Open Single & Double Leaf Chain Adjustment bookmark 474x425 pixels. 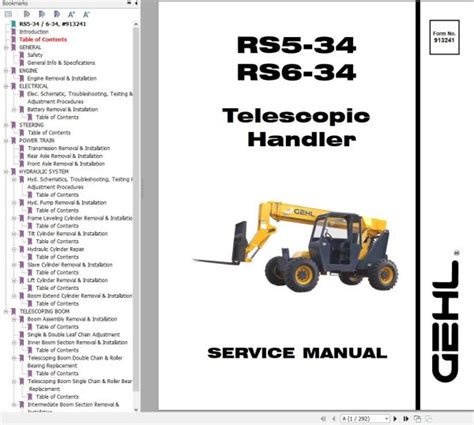[x=74, y=334]
